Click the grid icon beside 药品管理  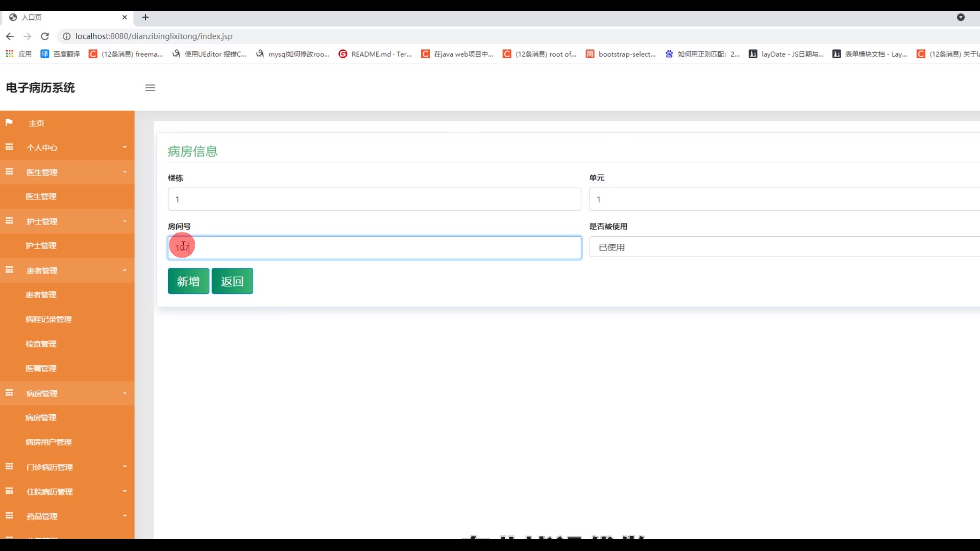(9, 516)
